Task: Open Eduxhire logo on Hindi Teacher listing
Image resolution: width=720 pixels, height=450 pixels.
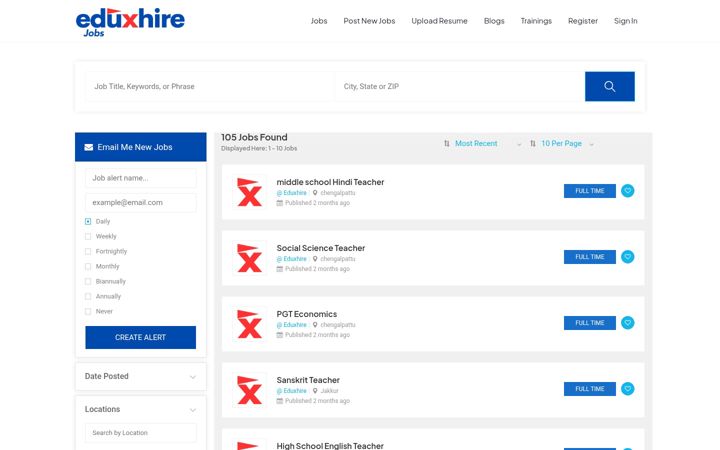Action: (x=249, y=192)
